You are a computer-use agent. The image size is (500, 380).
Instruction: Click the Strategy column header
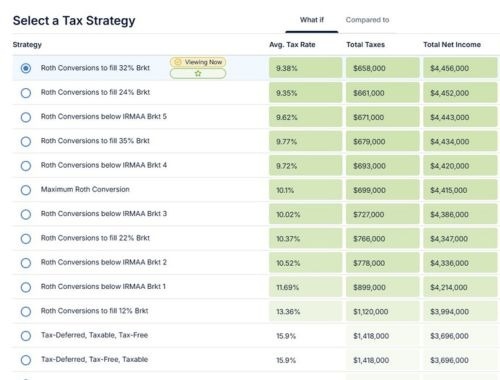[27, 45]
